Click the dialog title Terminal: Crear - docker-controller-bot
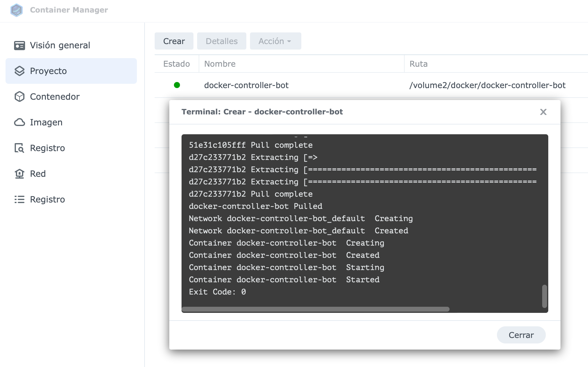The image size is (588, 367). coord(262,112)
